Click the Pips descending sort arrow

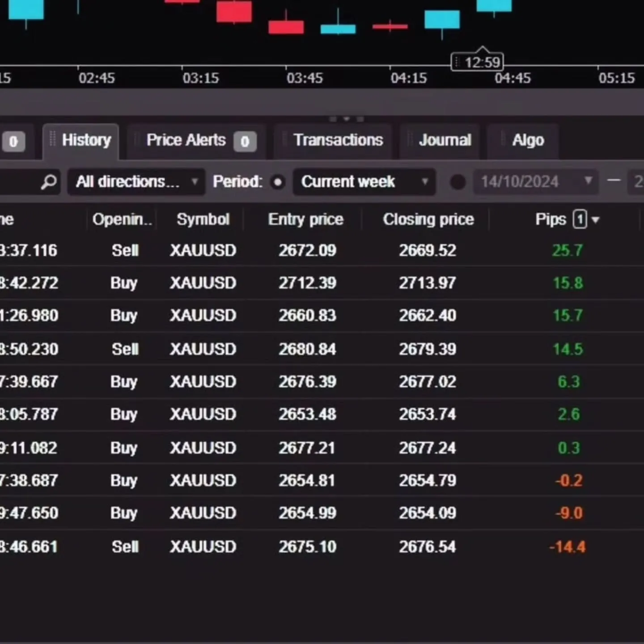point(595,220)
